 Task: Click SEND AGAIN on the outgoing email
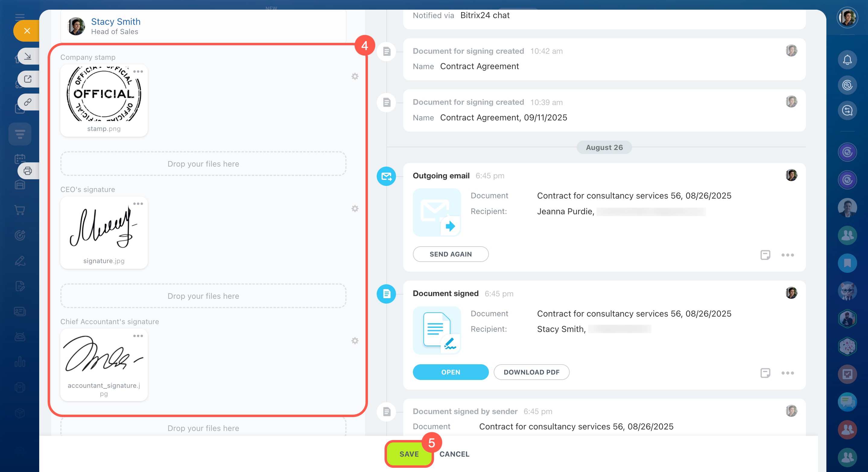tap(451, 254)
